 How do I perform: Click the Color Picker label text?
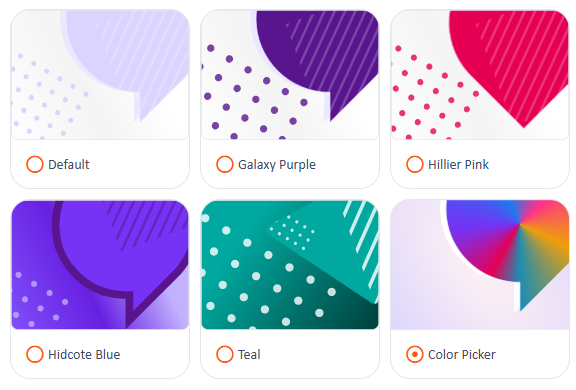click(462, 355)
